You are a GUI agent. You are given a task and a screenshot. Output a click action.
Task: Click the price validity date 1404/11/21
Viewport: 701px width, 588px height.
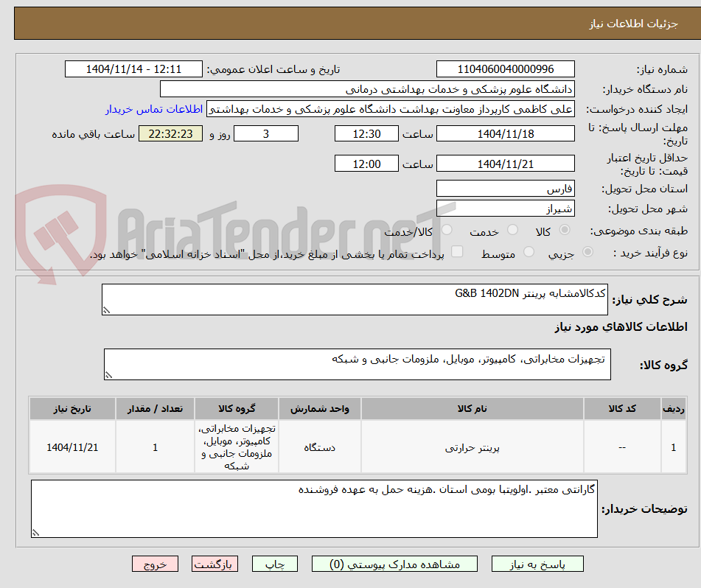pyautogui.click(x=505, y=164)
